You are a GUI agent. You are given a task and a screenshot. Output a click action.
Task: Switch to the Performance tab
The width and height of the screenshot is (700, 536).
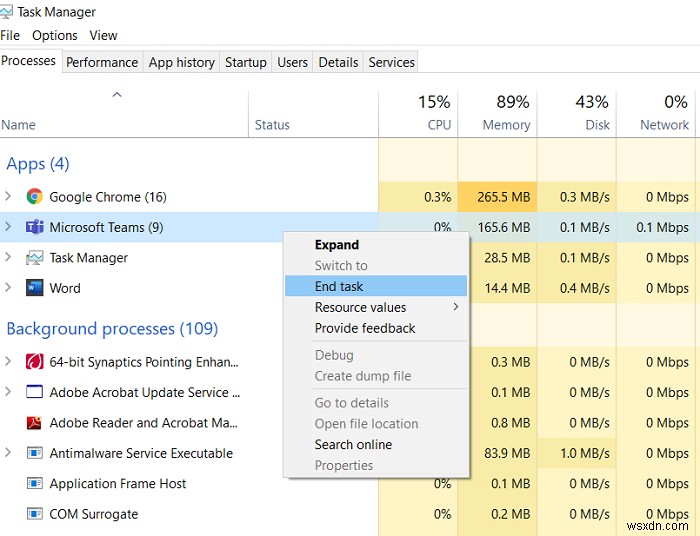[102, 62]
